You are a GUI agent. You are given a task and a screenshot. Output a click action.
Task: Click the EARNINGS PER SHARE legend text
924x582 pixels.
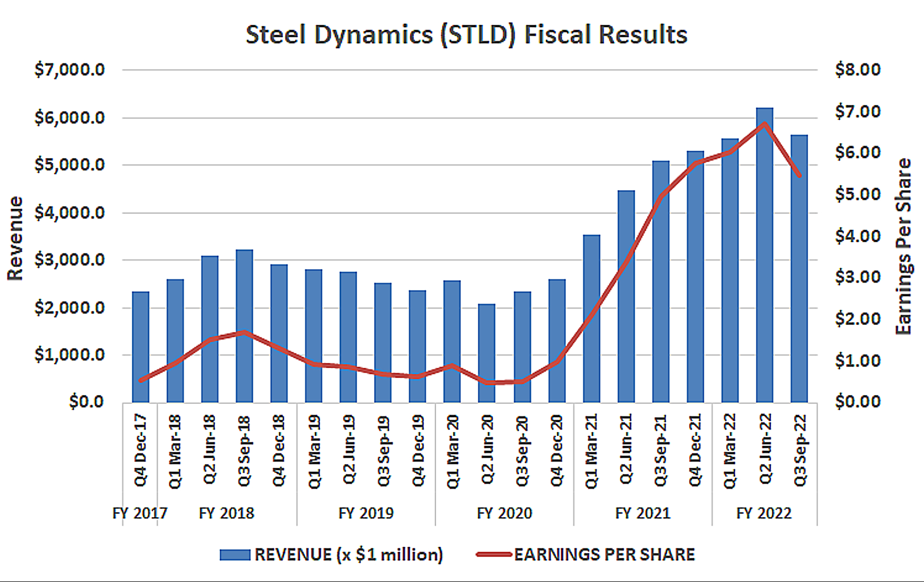click(604, 555)
